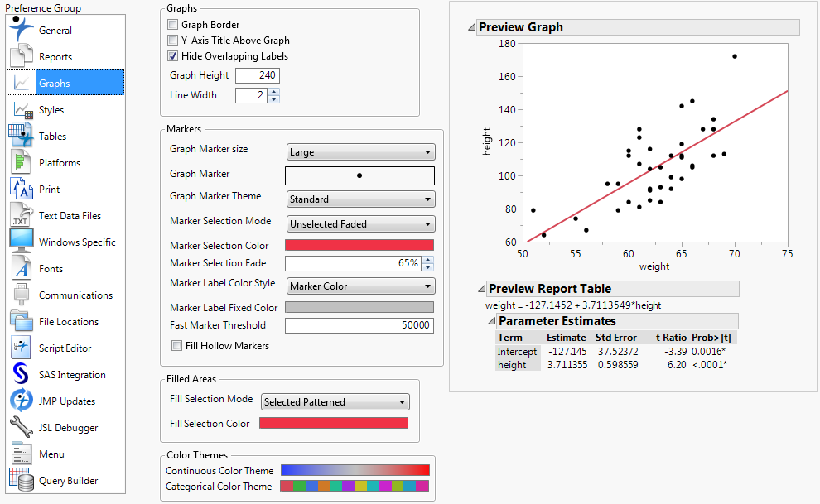The width and height of the screenshot is (820, 504).
Task: Click the Marker Selection Color swatch
Action: click(359, 245)
